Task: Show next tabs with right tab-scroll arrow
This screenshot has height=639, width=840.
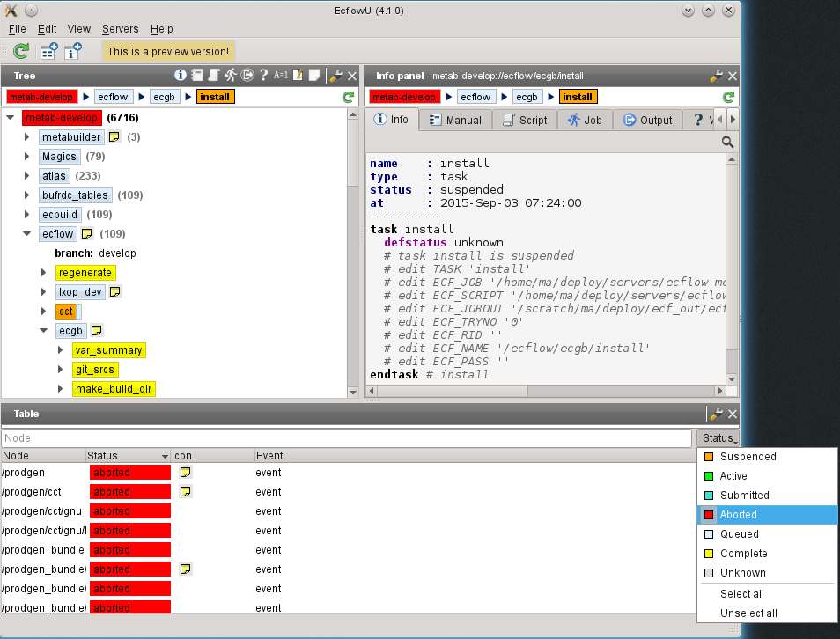Action: [x=733, y=120]
